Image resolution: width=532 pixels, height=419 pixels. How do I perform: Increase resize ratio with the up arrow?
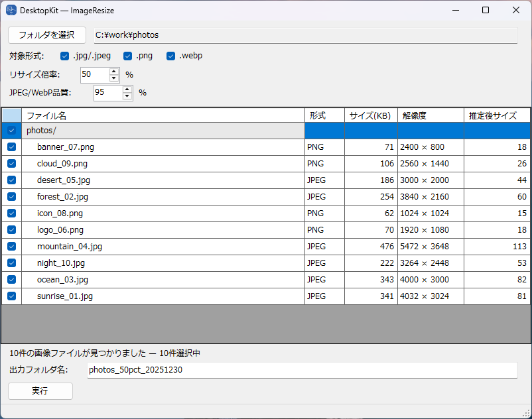coord(114,71)
